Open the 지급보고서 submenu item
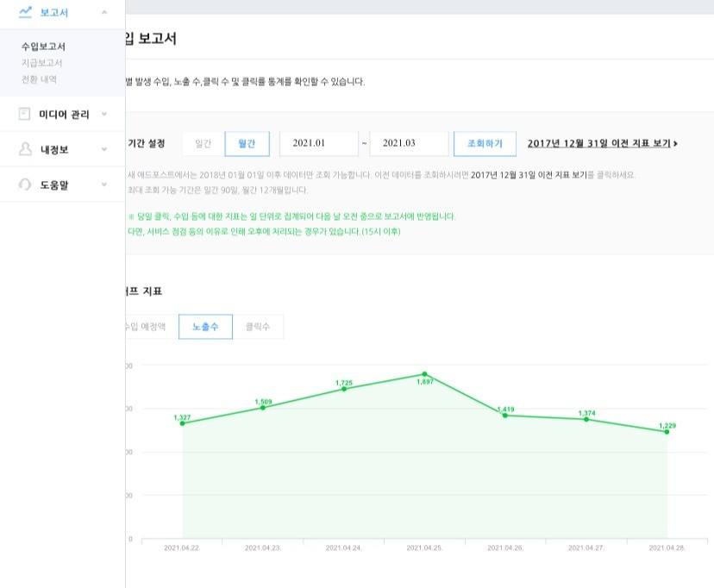Screen dimensions: 714x588 click(41, 63)
